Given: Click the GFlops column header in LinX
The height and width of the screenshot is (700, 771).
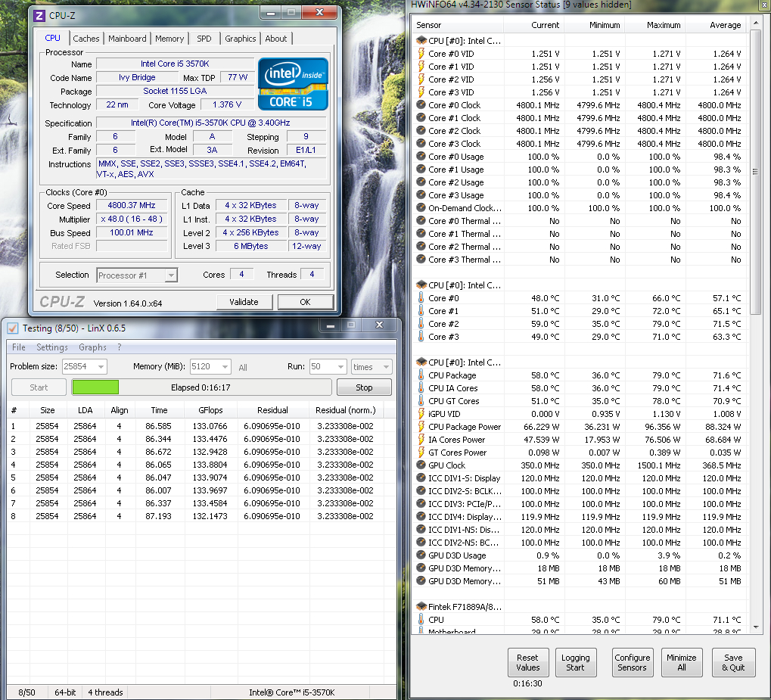Looking at the screenshot, I should (x=210, y=409).
